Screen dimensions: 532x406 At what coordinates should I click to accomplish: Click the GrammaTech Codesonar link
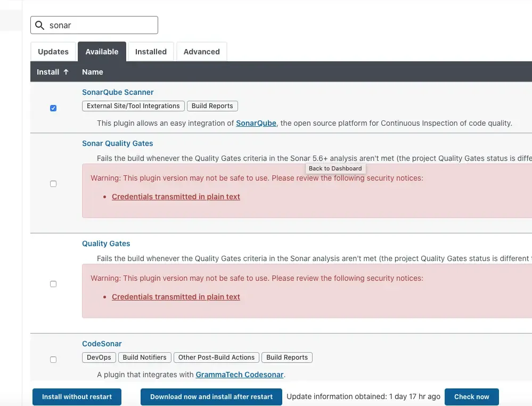[x=239, y=374]
